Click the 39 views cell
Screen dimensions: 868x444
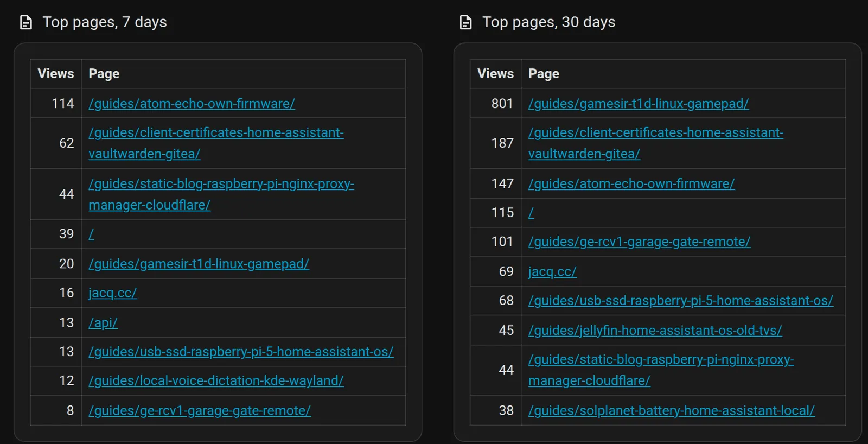pyautogui.click(x=56, y=234)
